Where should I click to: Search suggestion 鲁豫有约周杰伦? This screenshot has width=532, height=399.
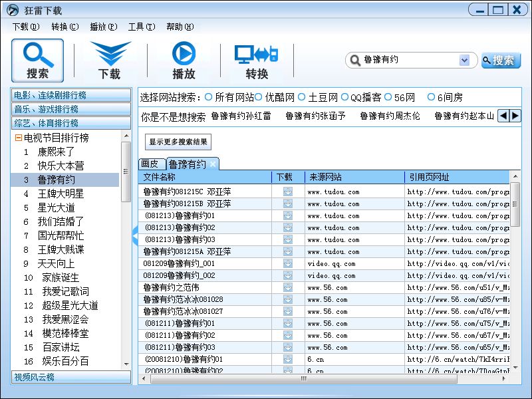[x=390, y=116]
